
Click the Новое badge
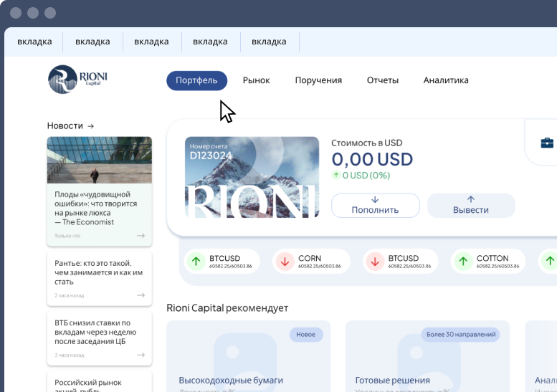[x=306, y=335]
